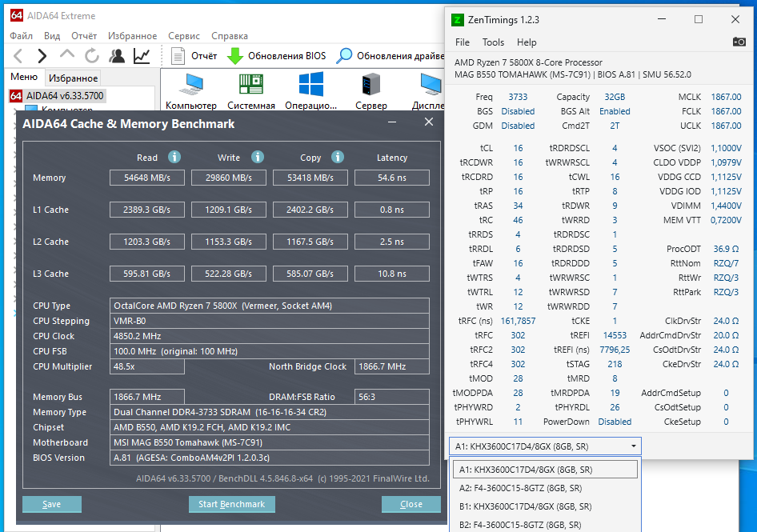This screenshot has width=757, height=532.
Task: Select A2: F4-3600C15-8GTZ module option
Action: click(x=545, y=488)
